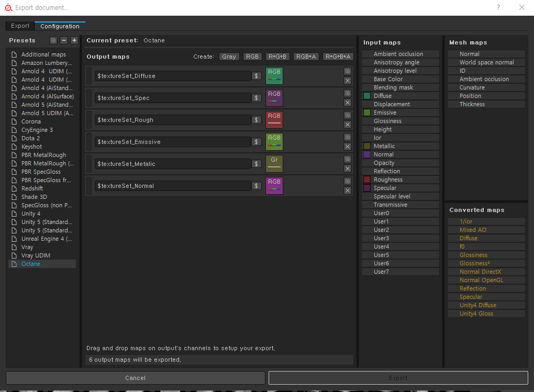Duplicate the $textureSet_Emissive output map
Image resolution: width=534 pixels, height=392 pixels.
(x=348, y=137)
